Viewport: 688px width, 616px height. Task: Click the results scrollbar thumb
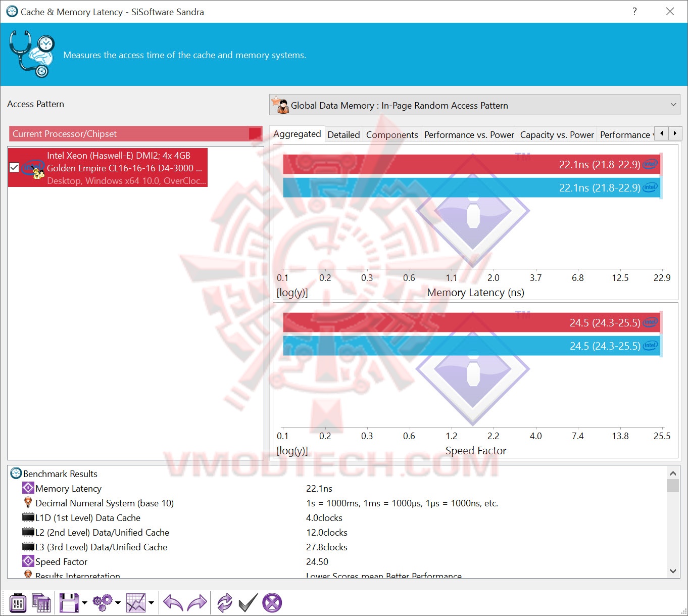673,486
